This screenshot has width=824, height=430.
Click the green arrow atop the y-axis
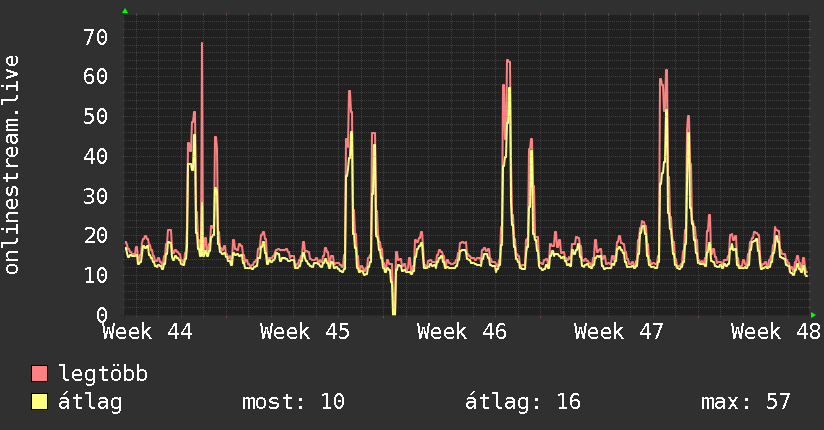tap(125, 11)
